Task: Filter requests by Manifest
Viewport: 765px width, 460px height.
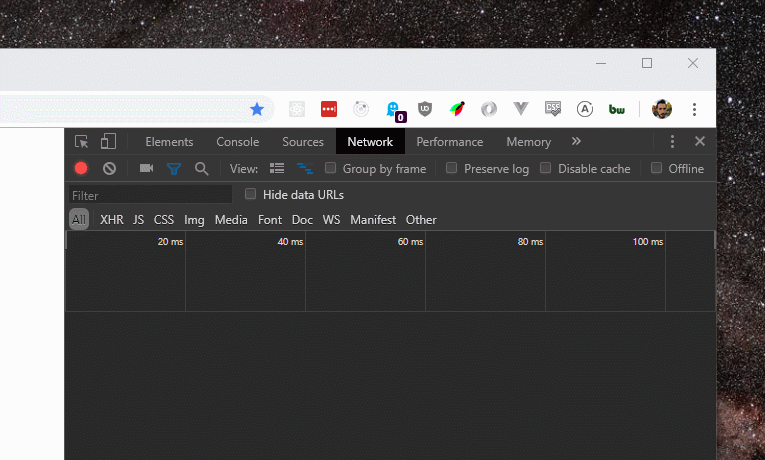Action: (x=373, y=220)
